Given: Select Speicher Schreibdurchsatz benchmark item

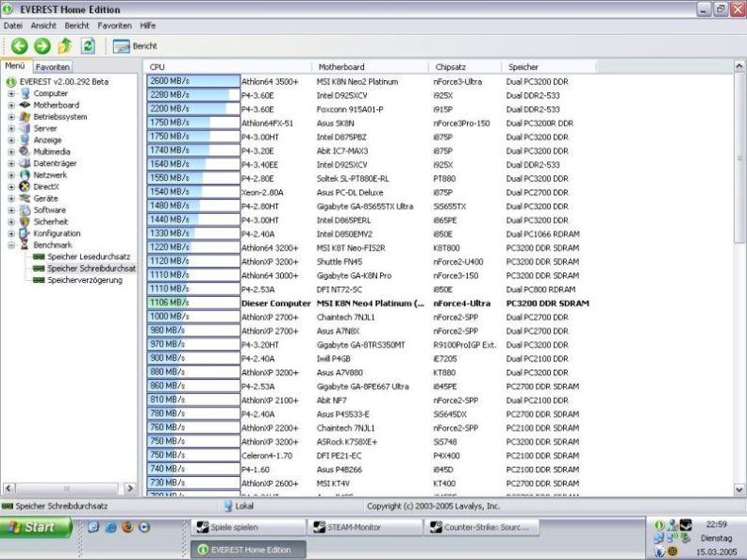Looking at the screenshot, I should (x=84, y=269).
